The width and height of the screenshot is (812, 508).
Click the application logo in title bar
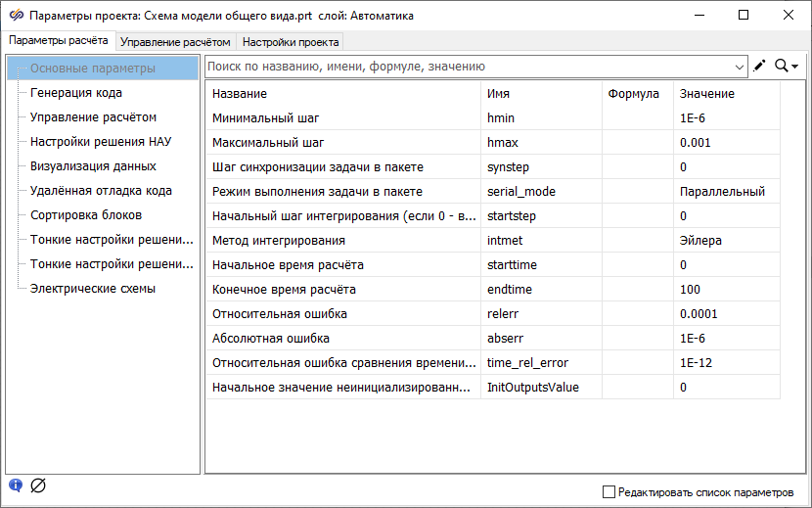click(15, 16)
